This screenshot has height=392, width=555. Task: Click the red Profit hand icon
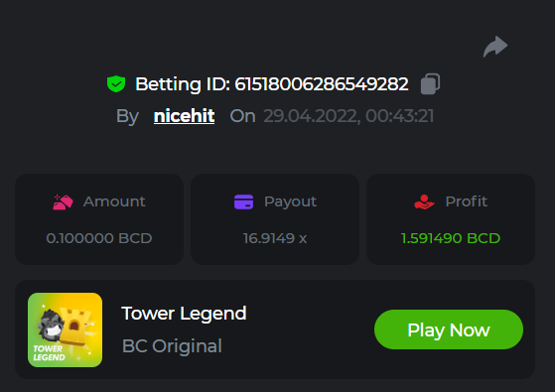tap(424, 201)
